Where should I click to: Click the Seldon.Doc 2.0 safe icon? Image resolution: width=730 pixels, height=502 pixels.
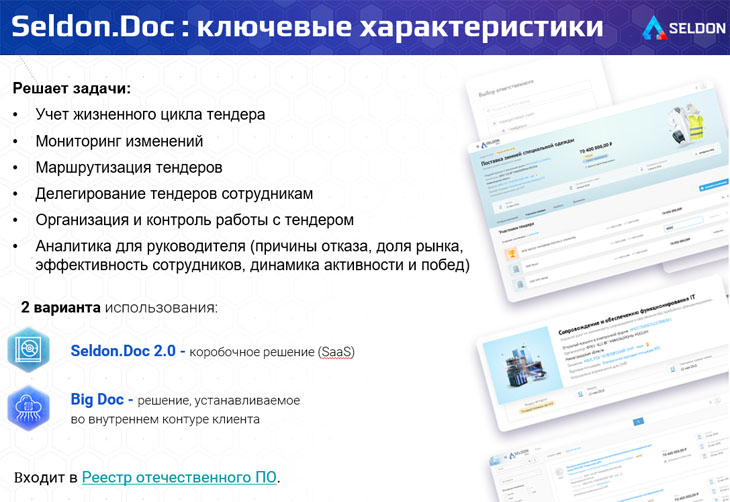(27, 350)
